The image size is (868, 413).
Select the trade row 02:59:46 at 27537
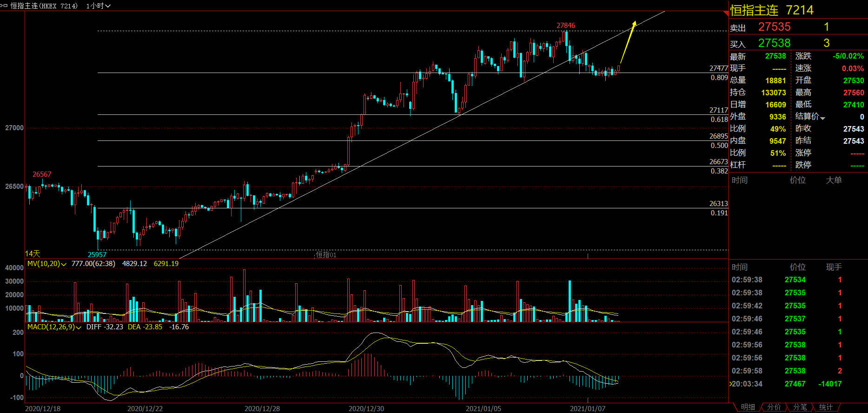[787, 319]
